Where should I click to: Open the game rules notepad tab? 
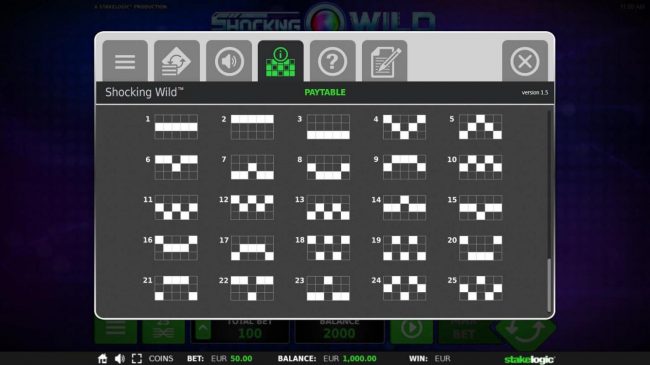(384, 61)
